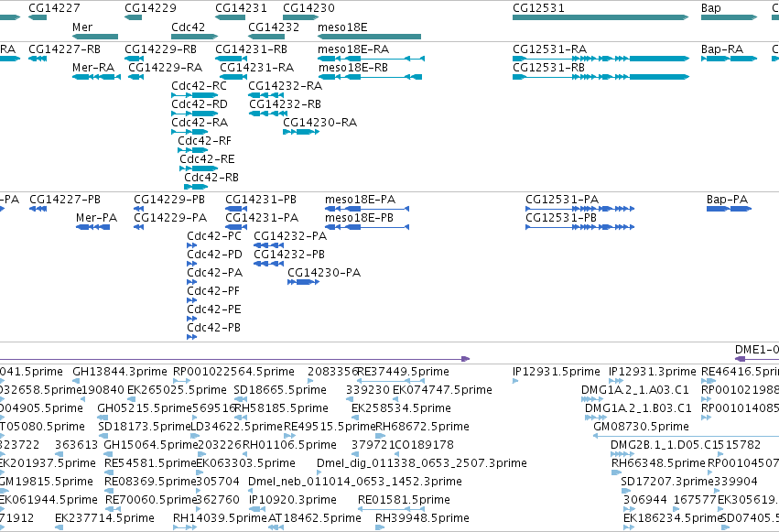Select protein CG12531-PB

coord(579,227)
